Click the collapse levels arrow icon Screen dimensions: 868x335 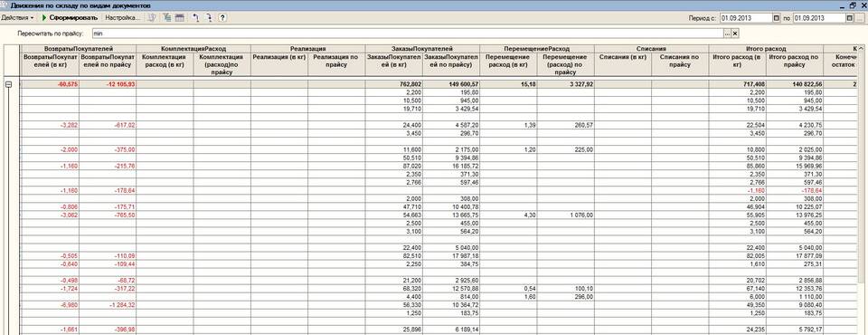196,18
